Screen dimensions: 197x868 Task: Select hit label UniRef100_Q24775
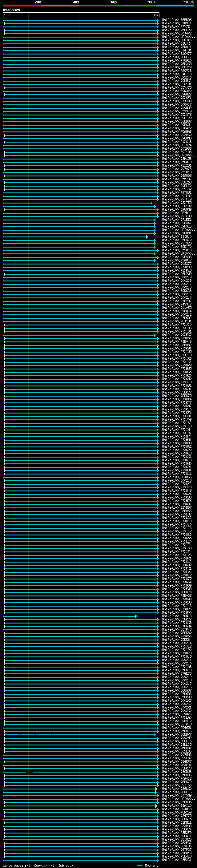[x=177, y=816]
